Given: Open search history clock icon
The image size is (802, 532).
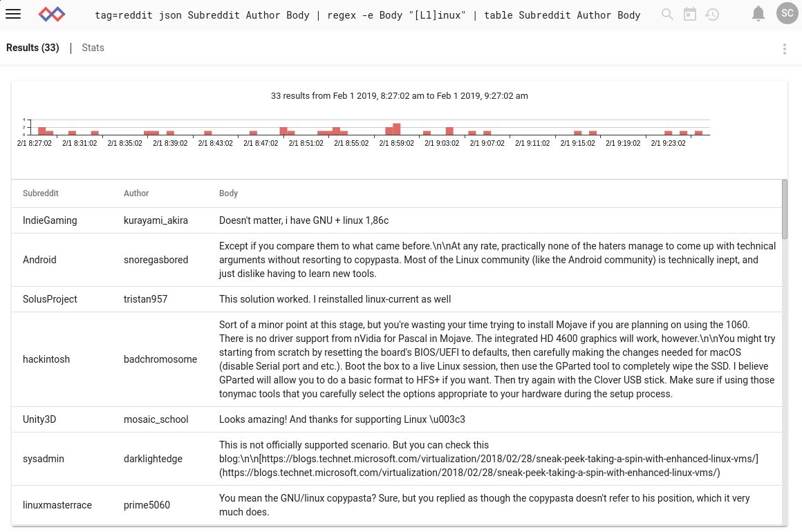Looking at the screenshot, I should [x=712, y=15].
